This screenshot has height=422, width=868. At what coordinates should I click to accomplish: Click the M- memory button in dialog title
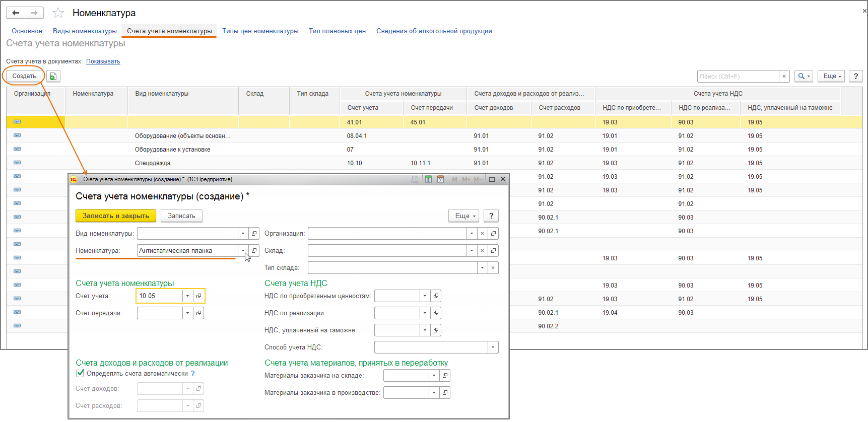tap(478, 179)
